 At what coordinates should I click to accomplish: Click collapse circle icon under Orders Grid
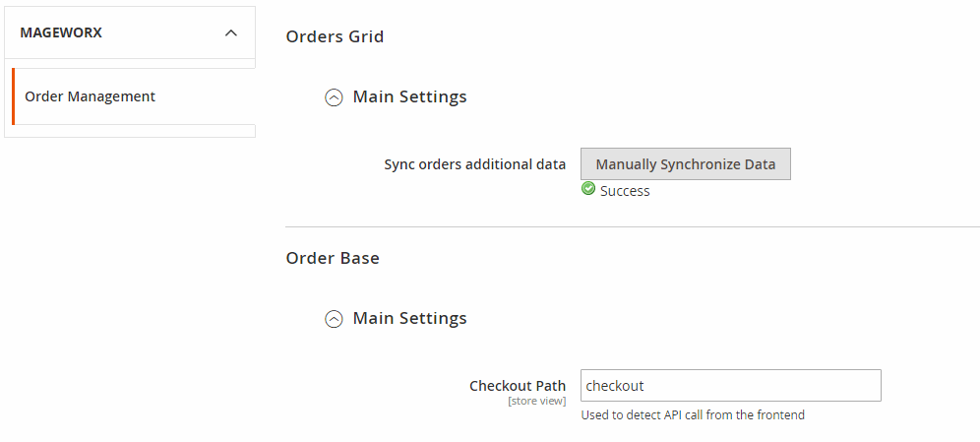point(334,97)
